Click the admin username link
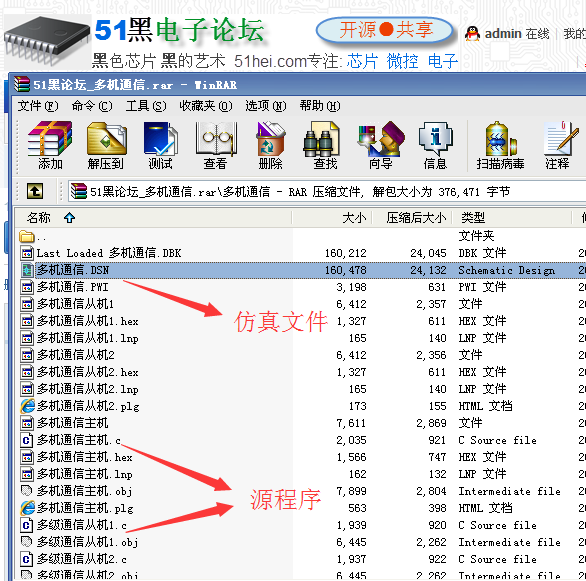This screenshot has width=586, height=581. click(x=503, y=34)
